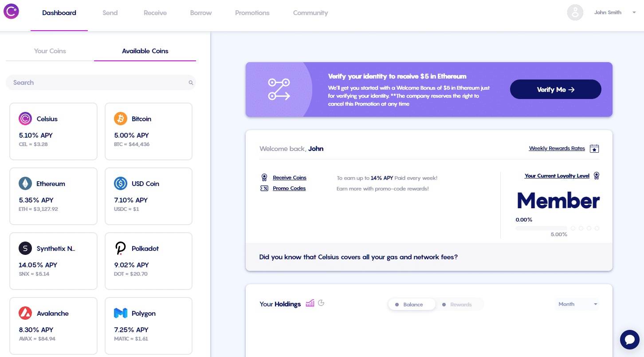
Task: Open the Weekly Rewards Rates link
Action: pos(557,148)
